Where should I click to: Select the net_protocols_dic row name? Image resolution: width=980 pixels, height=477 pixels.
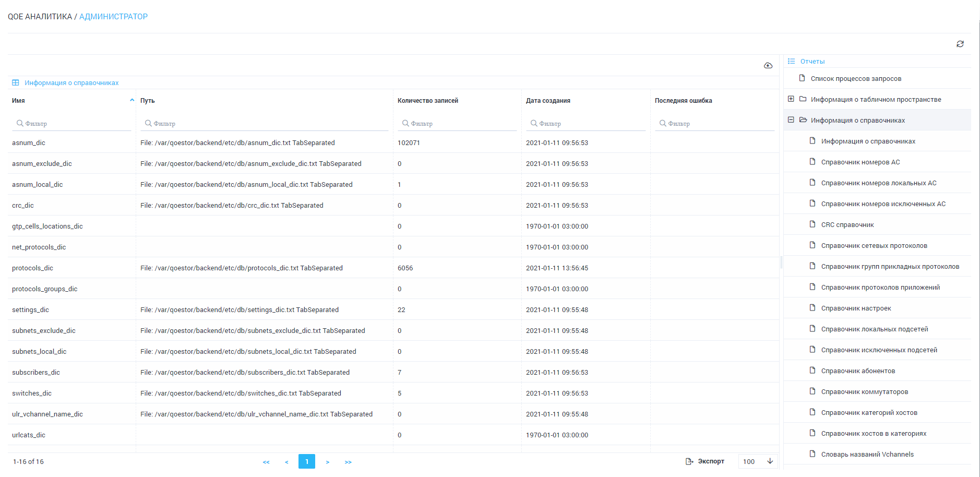(x=39, y=247)
